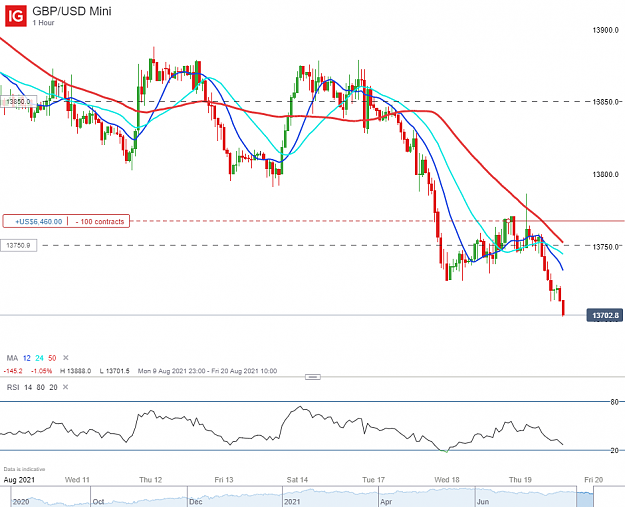Screen dimensions: 625x507
Task: Click the current price tag 13702.8
Action: (x=605, y=315)
